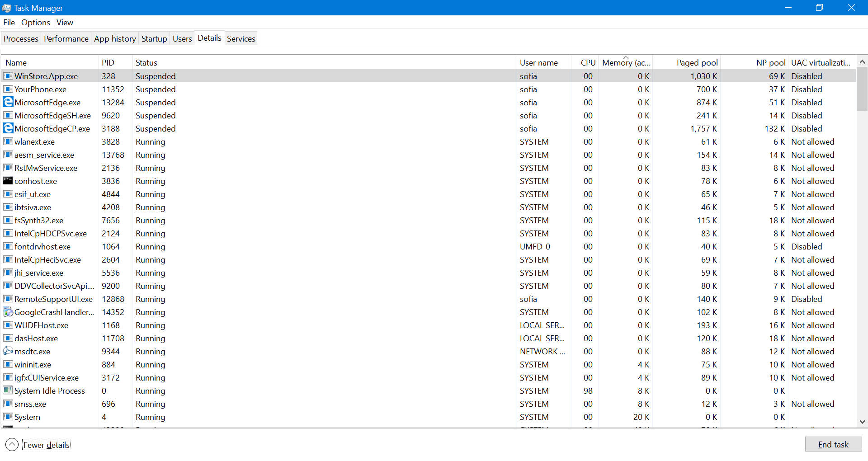
Task: Click the IntelCpHDCPSvc.exe process icon
Action: click(8, 233)
